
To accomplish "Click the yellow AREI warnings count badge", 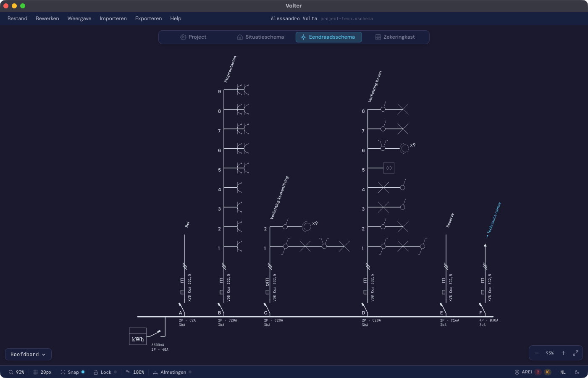I will pyautogui.click(x=547, y=372).
